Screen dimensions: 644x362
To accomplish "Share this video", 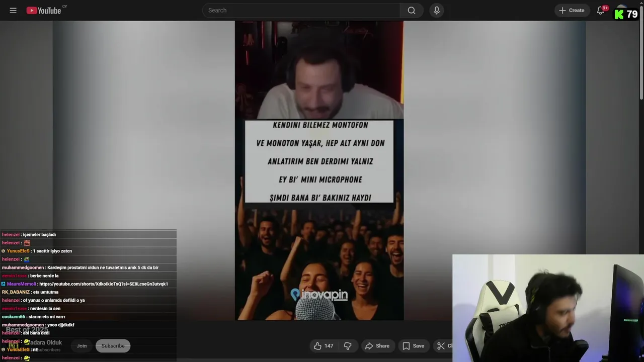I will click(377, 346).
